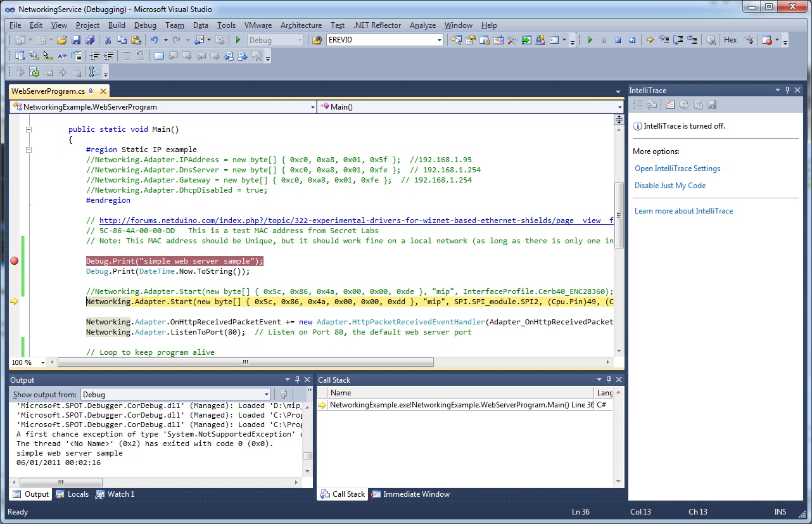Screen dimensions: 812x524
Task: Open the EREVID find combo box dropdown
Action: pos(439,40)
